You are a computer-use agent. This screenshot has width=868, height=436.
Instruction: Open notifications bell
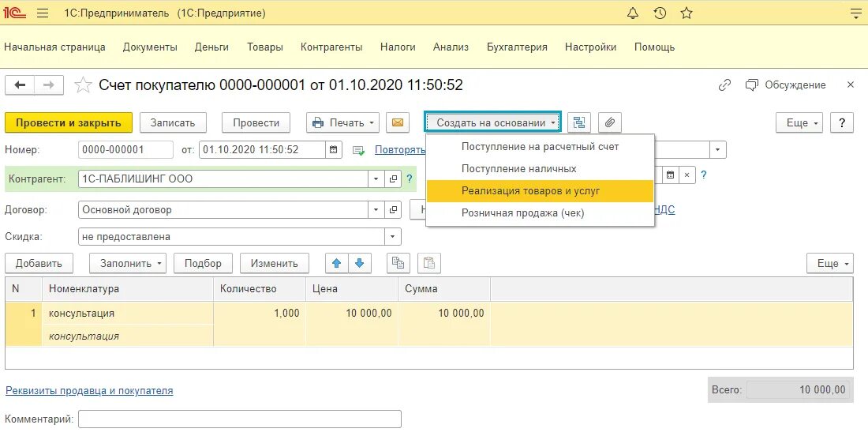point(633,13)
